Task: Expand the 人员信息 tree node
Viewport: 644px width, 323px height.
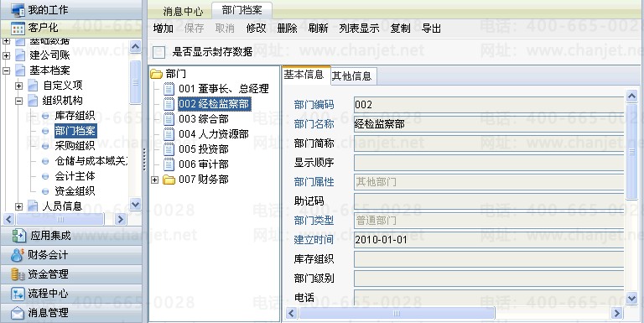Action: [19, 206]
